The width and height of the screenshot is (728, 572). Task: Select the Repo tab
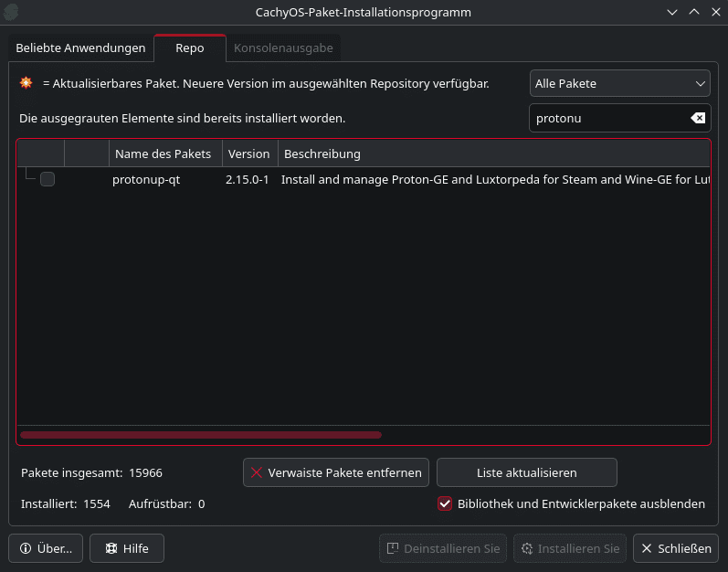pos(190,48)
